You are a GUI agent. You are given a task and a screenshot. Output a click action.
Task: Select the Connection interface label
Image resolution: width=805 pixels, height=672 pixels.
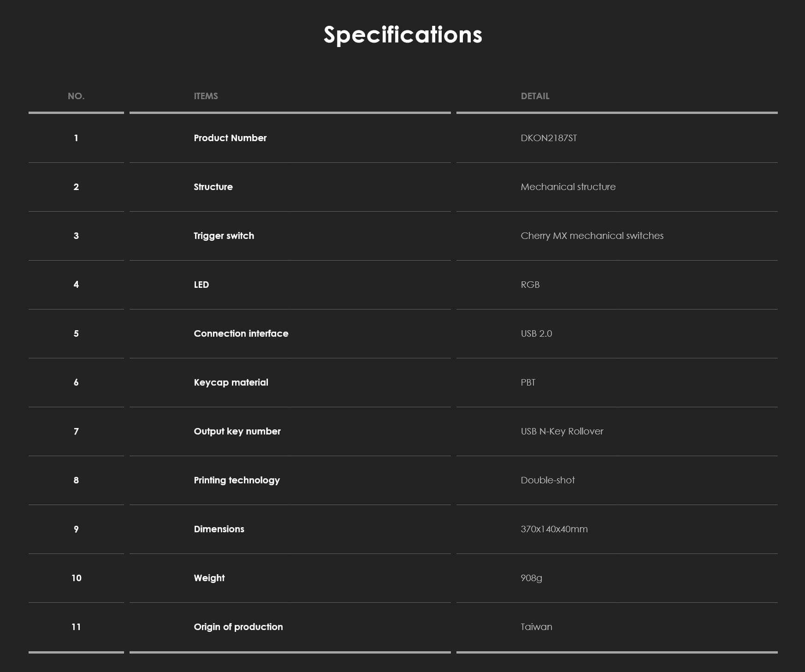(x=241, y=333)
